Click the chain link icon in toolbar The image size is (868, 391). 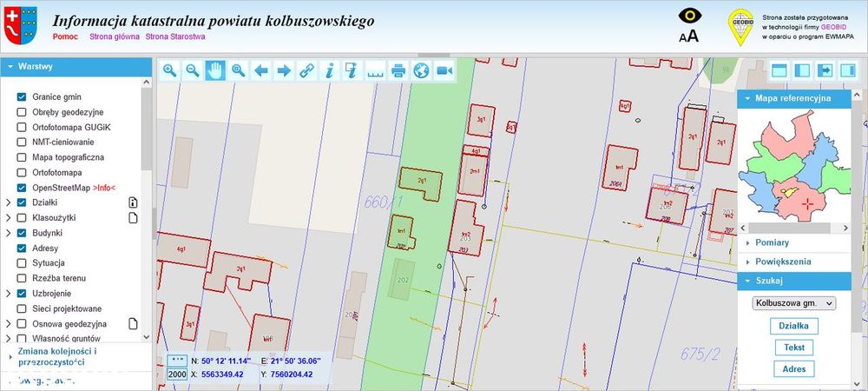306,70
